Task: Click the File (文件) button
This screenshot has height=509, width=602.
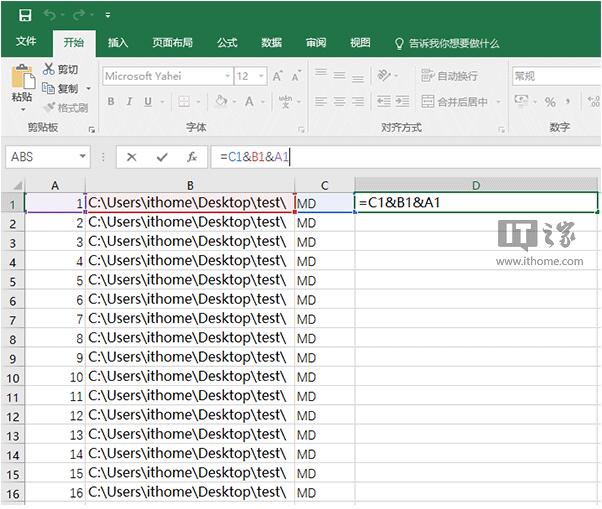Action: click(26, 43)
